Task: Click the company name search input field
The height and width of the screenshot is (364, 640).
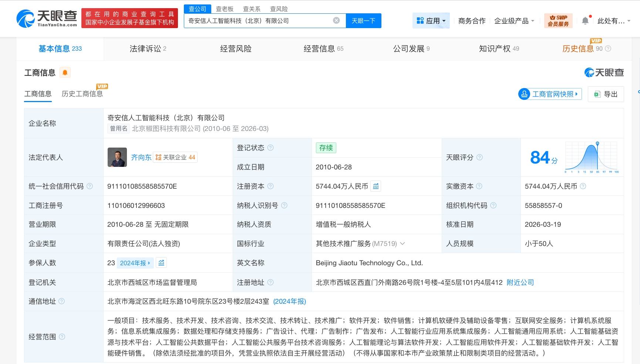Action: tap(259, 21)
